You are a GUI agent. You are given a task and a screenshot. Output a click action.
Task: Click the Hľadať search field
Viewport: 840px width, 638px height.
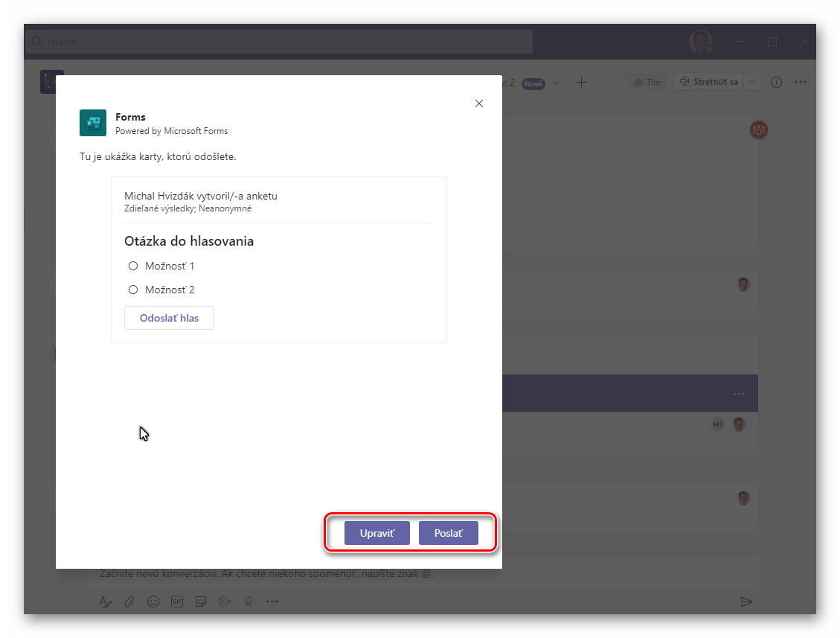279,42
